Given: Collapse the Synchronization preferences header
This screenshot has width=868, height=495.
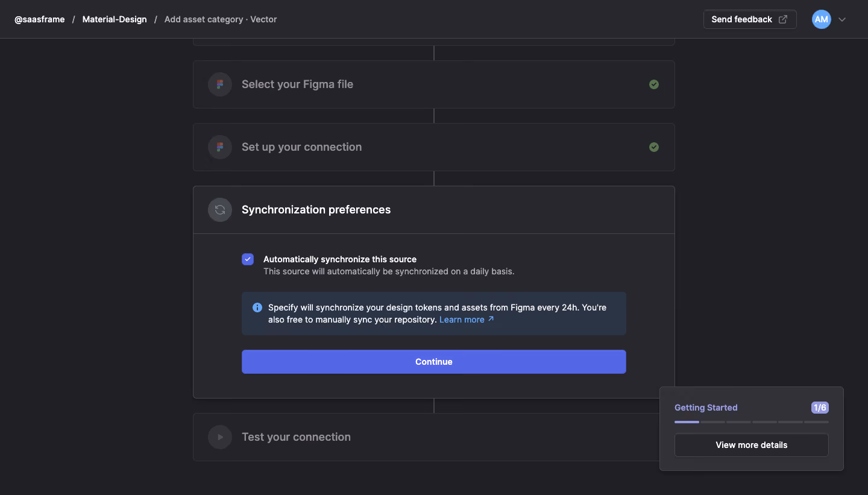Looking at the screenshot, I should pyautogui.click(x=434, y=210).
